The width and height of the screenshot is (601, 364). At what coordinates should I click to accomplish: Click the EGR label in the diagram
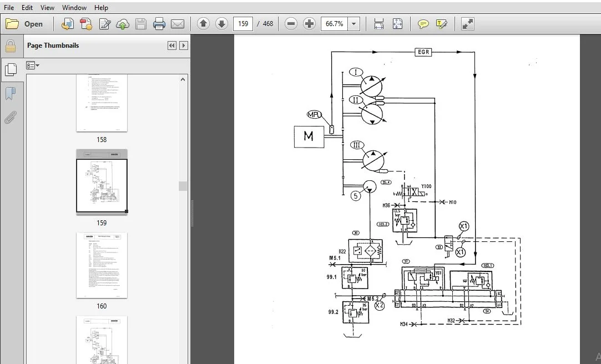423,52
